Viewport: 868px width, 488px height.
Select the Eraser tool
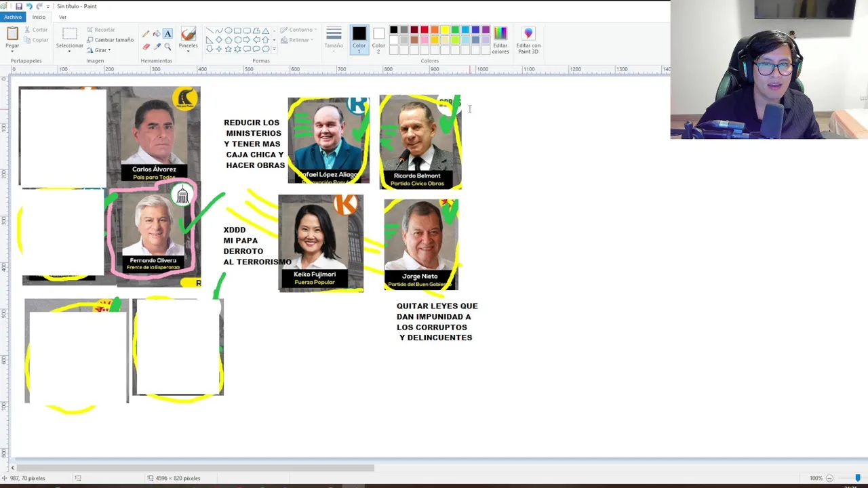(146, 47)
